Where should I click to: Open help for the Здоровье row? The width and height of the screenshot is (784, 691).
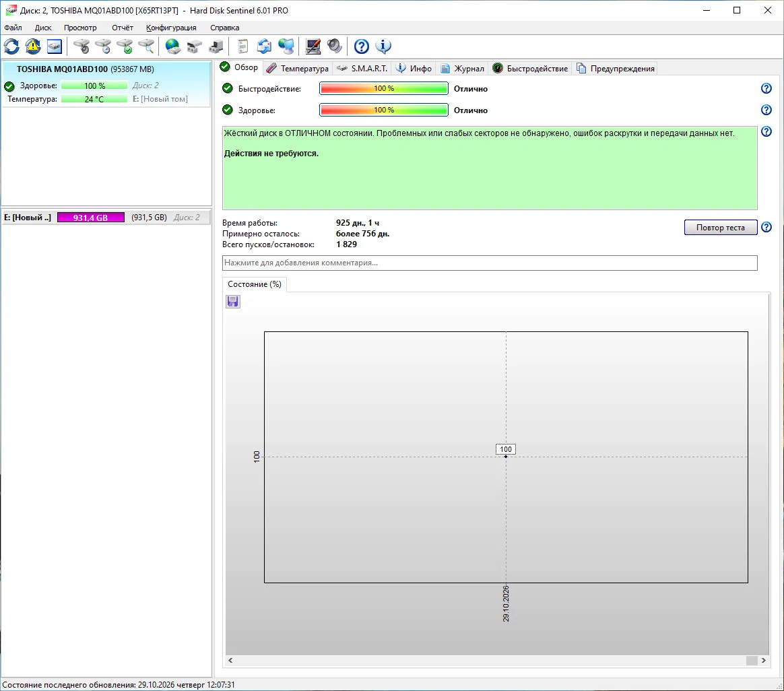[766, 110]
